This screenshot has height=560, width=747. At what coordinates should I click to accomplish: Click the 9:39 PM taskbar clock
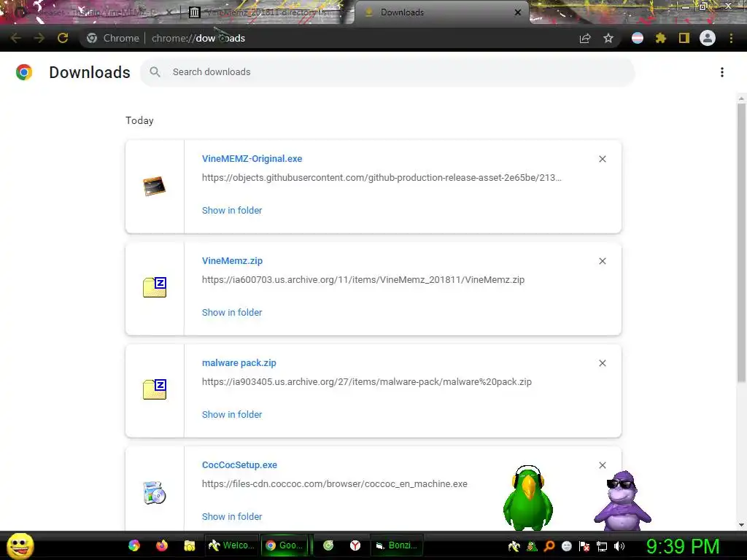[683, 546]
